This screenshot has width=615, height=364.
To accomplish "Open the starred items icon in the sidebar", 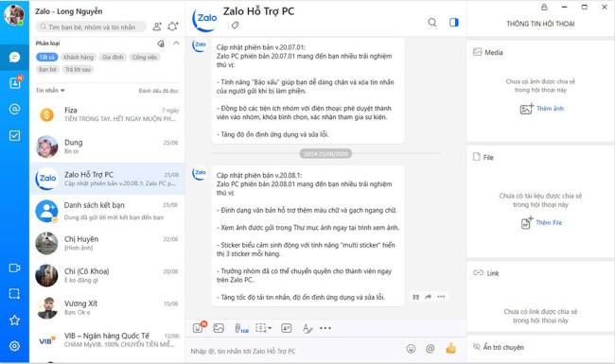I will (14, 321).
